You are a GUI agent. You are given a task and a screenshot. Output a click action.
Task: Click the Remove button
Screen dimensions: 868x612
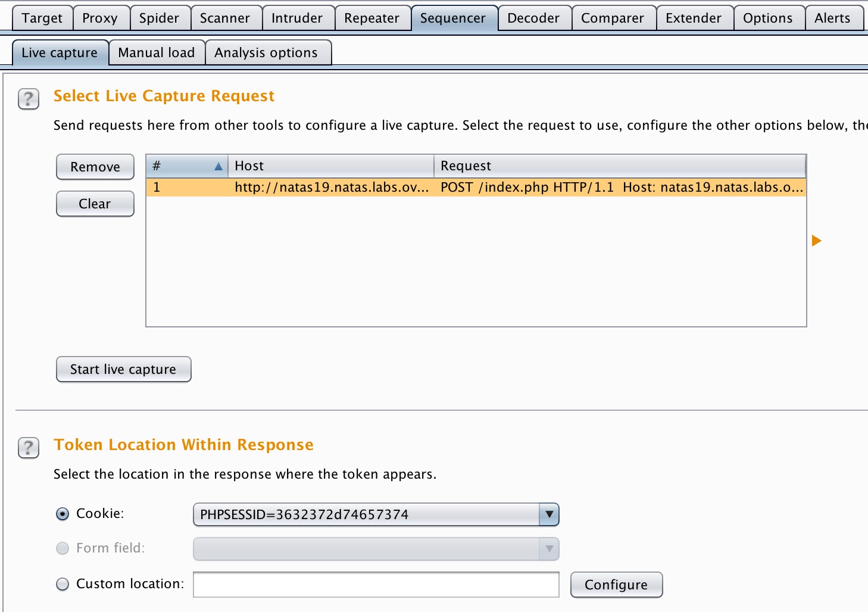tap(95, 167)
